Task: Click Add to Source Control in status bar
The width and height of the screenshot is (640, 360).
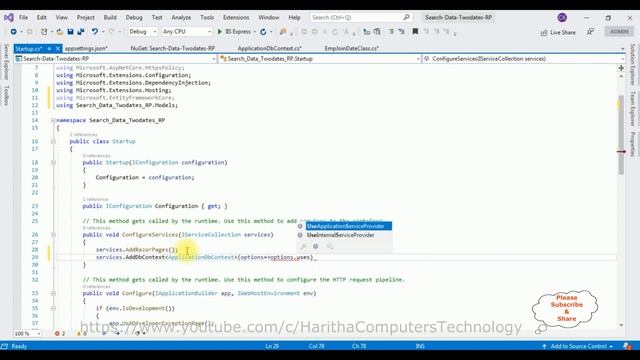Action: point(578,346)
